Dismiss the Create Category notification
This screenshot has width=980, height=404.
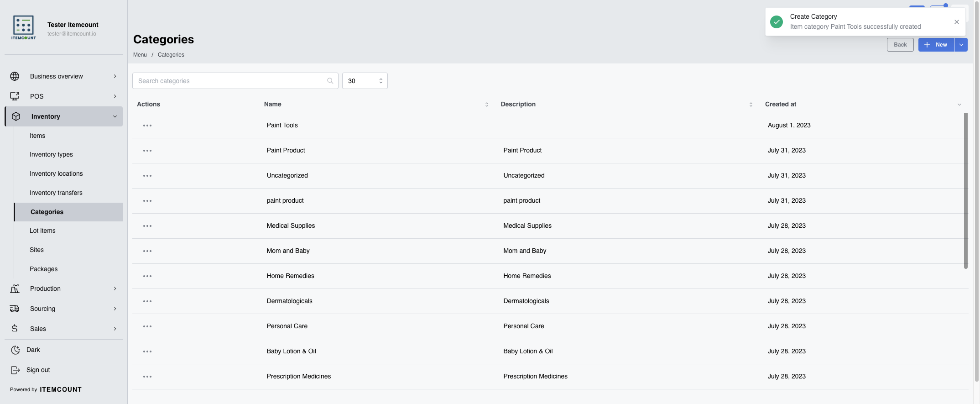click(x=957, y=22)
